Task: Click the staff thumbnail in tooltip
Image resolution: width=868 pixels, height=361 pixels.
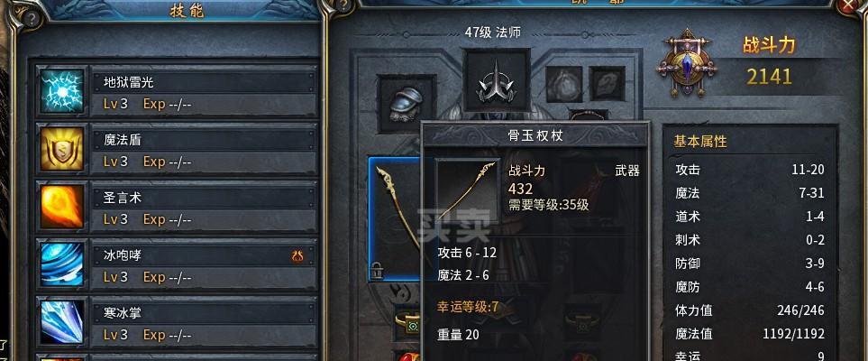Action: pos(467,190)
